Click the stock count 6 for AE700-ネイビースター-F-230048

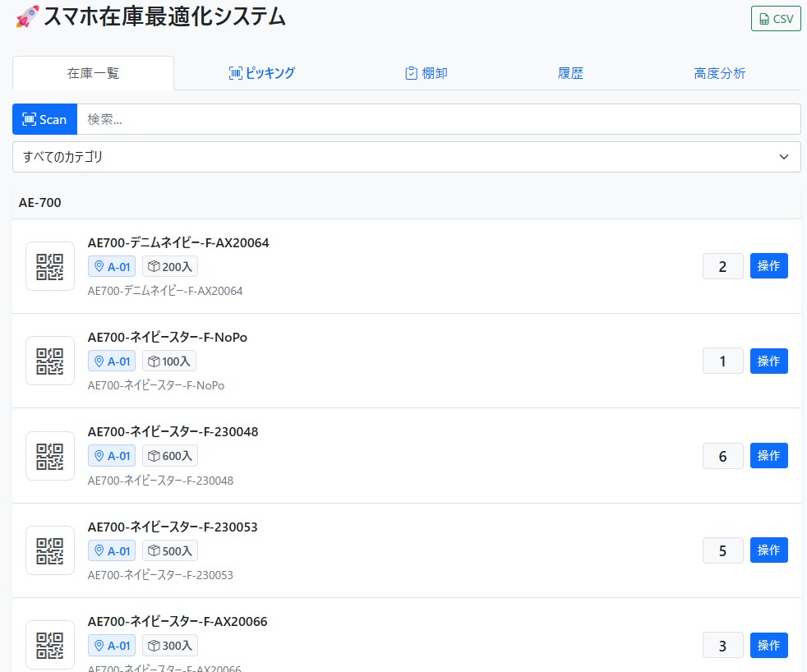coord(723,456)
